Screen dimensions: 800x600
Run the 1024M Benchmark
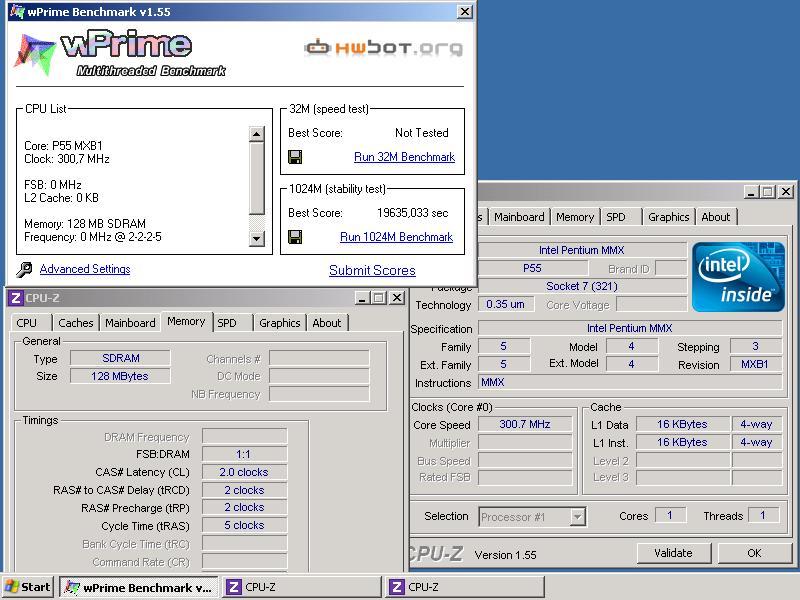point(396,237)
